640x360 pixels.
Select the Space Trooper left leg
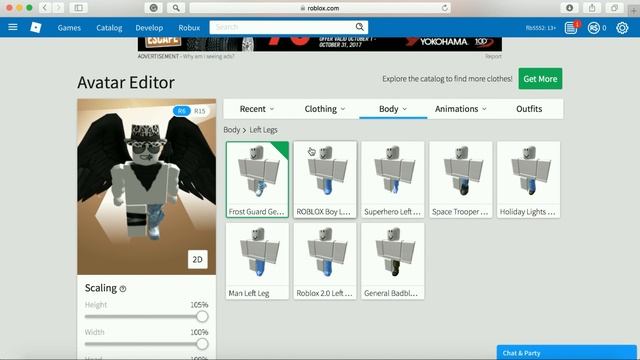click(461, 180)
